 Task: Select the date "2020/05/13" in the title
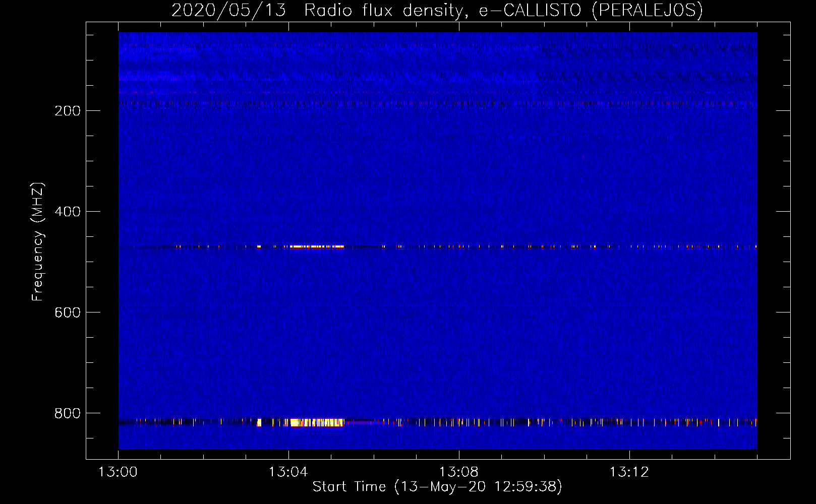click(228, 11)
